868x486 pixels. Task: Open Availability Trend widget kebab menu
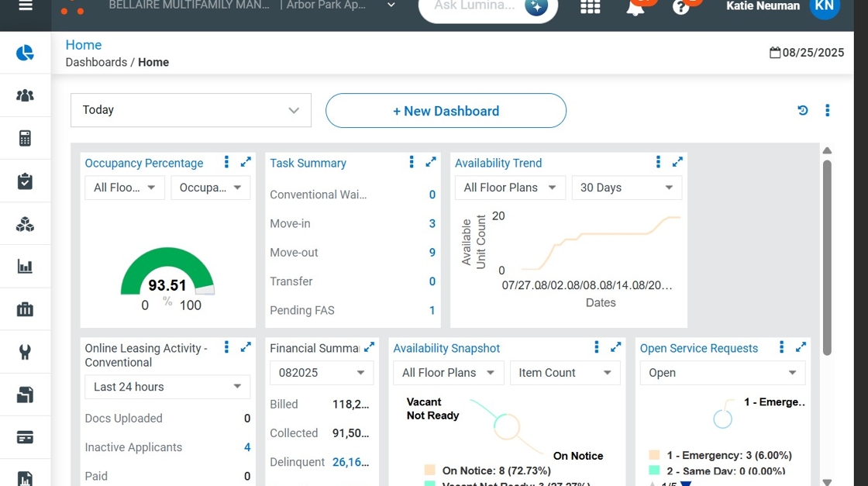point(658,162)
